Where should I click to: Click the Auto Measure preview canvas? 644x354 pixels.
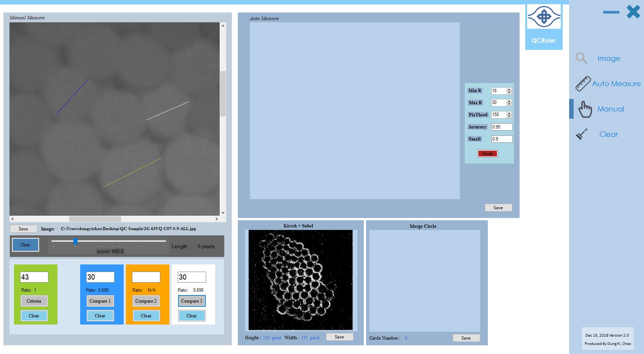coord(355,111)
